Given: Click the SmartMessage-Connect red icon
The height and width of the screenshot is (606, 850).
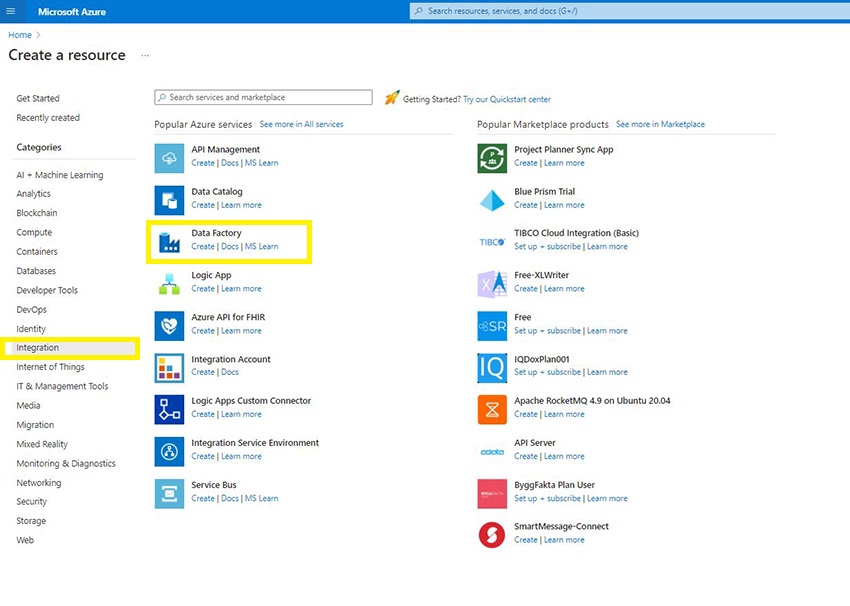Looking at the screenshot, I should click(492, 536).
